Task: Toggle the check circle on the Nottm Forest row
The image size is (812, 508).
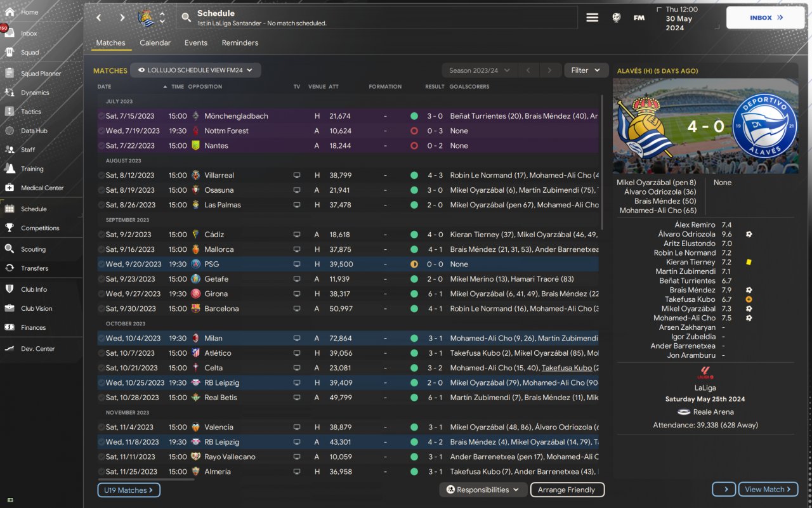Action: (x=101, y=131)
